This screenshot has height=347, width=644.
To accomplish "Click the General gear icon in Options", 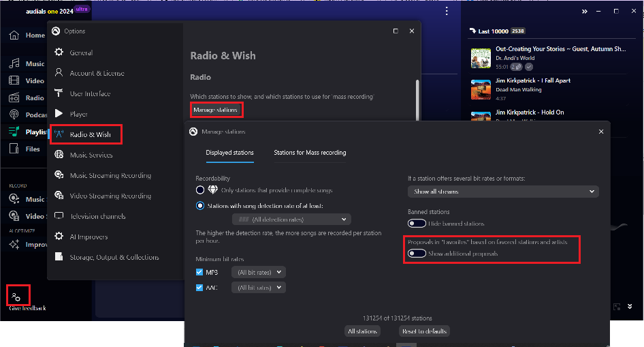I will 59,52.
